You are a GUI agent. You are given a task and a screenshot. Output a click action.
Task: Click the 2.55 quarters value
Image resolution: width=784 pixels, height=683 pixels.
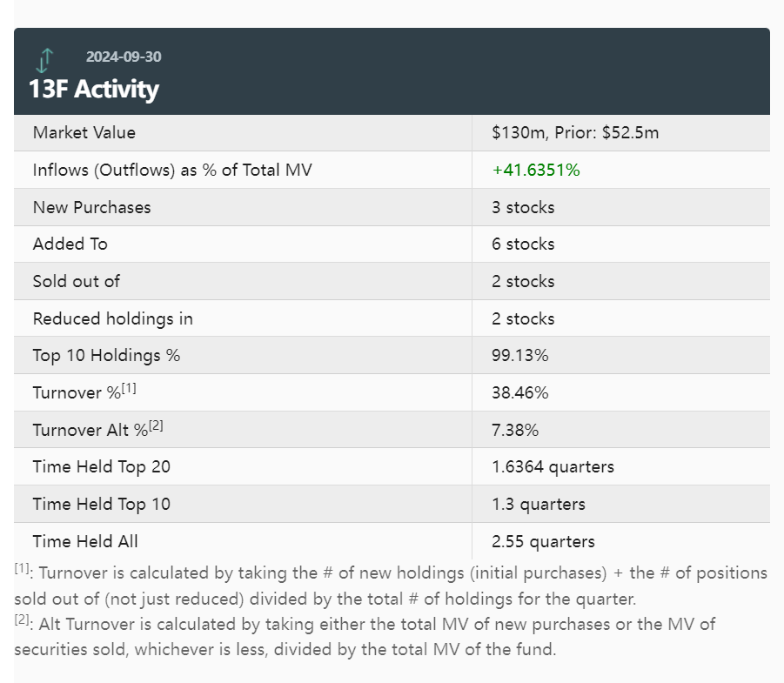pos(543,541)
